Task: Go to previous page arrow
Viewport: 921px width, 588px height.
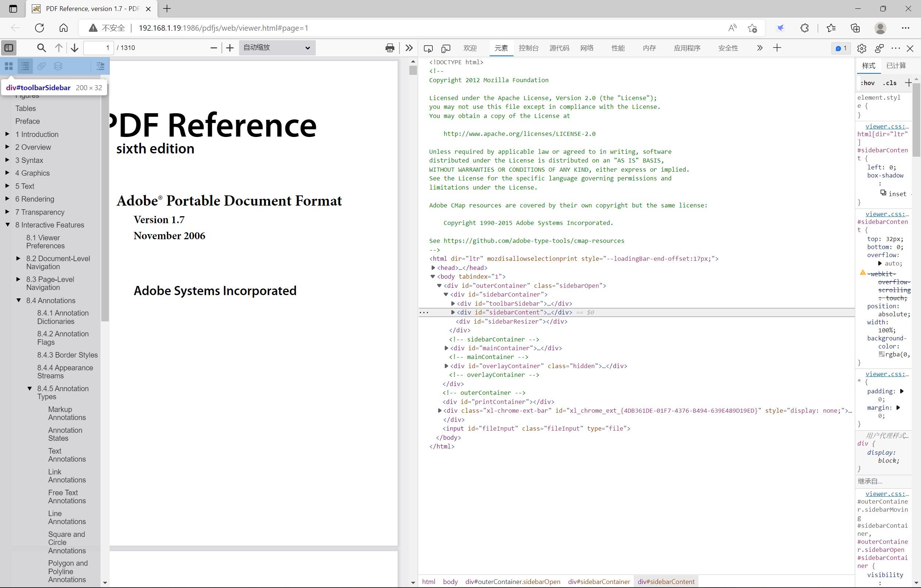Action: pos(58,48)
